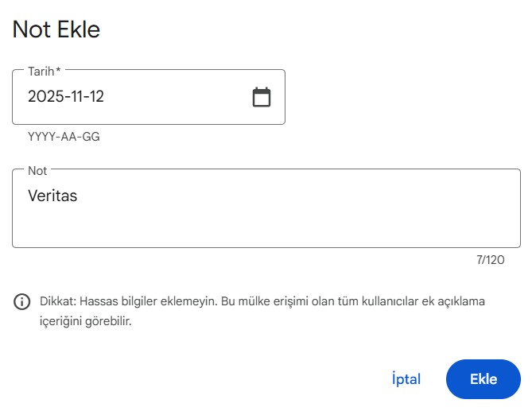Screen dimensions: 532x415
Task: Click the Tarih* field label
Action: (x=45, y=72)
